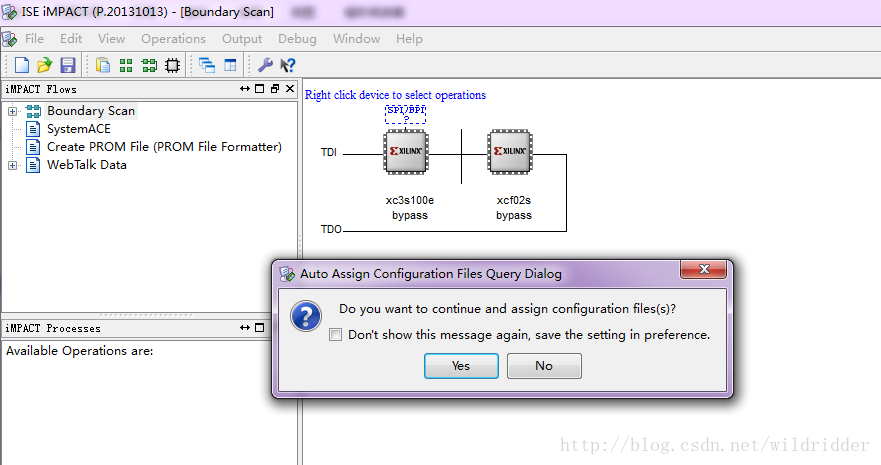The width and height of the screenshot is (881, 465).
Task: Open the View menu
Action: point(111,39)
